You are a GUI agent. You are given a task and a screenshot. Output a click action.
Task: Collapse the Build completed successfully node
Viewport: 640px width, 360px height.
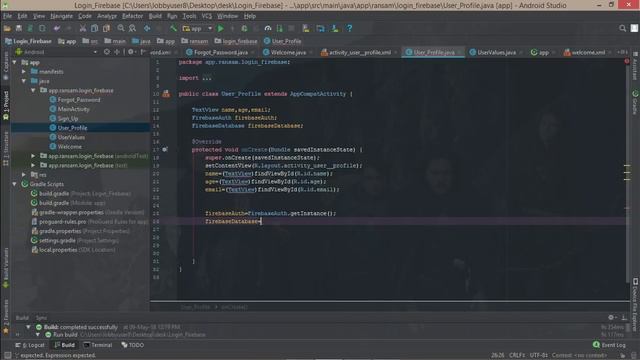[x=28, y=327]
